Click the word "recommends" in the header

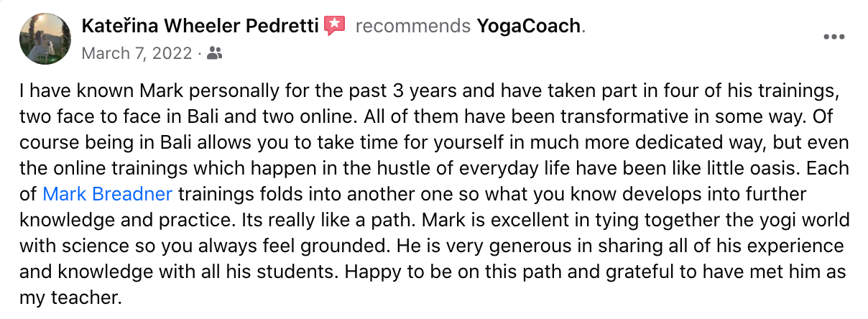pos(413,27)
